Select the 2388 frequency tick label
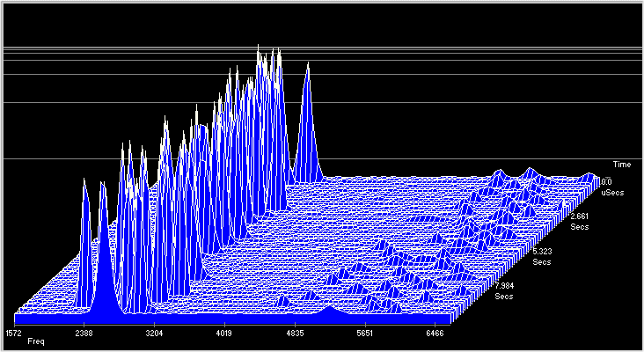This screenshot has height=352, width=644. (84, 334)
